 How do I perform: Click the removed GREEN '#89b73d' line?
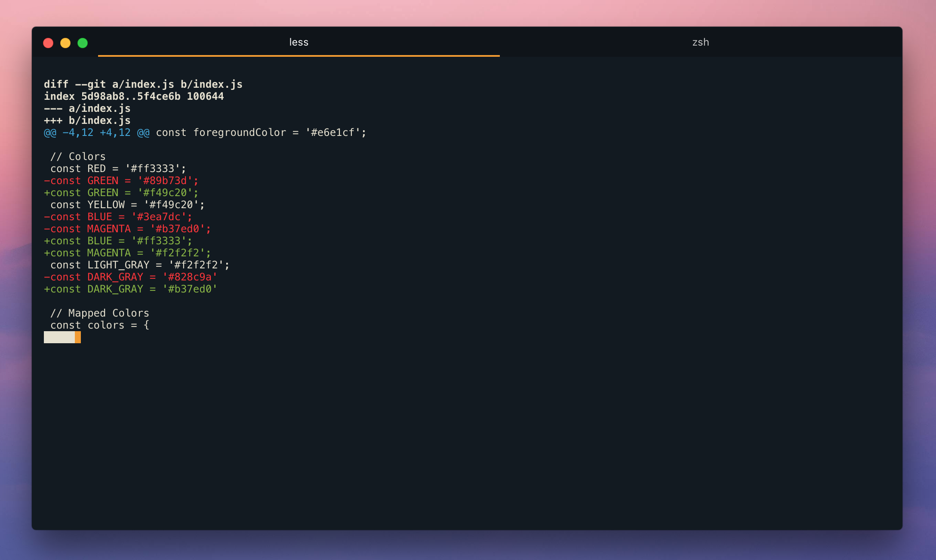[x=121, y=181]
